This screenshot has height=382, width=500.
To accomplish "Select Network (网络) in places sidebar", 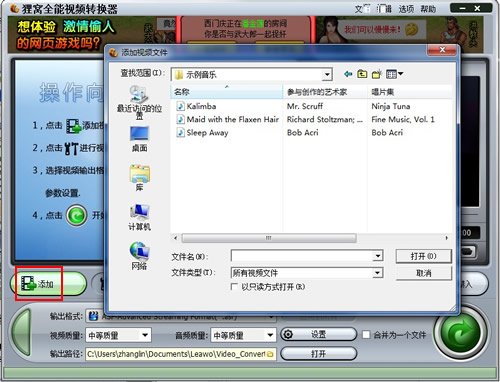I will [139, 256].
